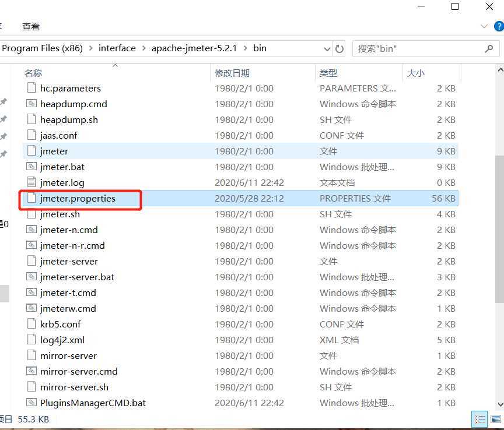Viewport: 504px width, 430px height.
Task: Click the 文本文档 type cell
Action: [337, 182]
